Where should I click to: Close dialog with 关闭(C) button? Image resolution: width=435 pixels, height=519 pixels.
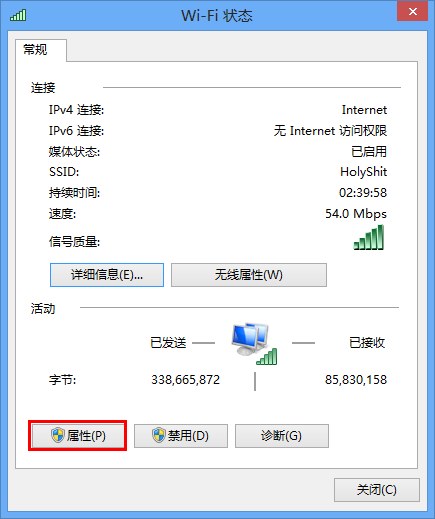[x=377, y=490]
